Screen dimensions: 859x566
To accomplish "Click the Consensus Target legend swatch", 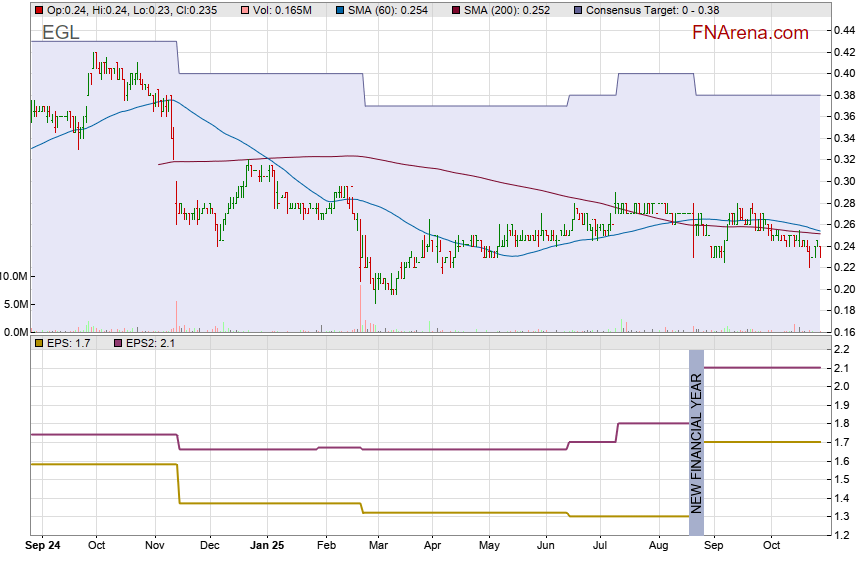I will click(x=577, y=9).
